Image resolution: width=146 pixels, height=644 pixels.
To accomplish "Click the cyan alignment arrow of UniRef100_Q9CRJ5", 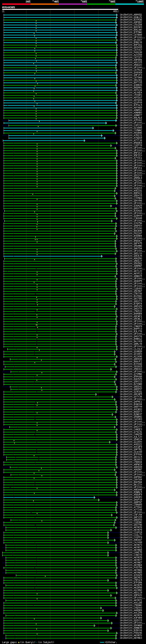I will (53, 256).
